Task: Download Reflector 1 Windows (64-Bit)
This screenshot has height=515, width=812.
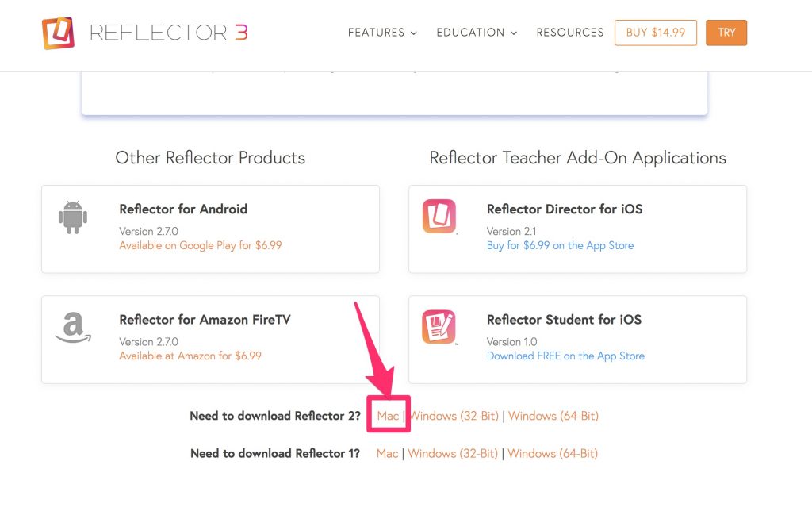Action: 553,453
